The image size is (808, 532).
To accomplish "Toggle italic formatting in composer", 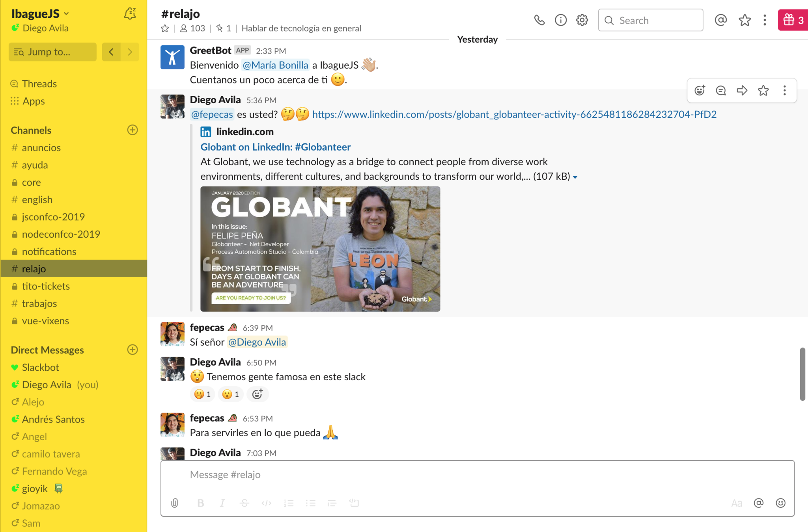I will pos(222,503).
